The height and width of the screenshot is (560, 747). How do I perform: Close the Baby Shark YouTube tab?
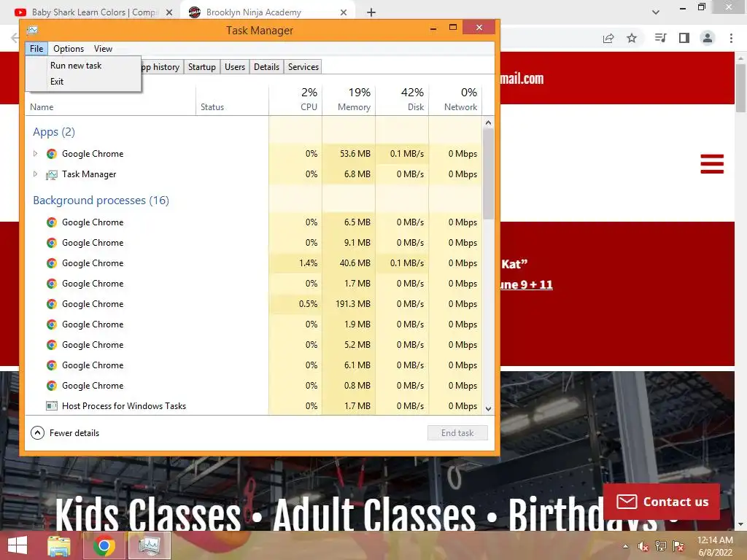click(169, 12)
